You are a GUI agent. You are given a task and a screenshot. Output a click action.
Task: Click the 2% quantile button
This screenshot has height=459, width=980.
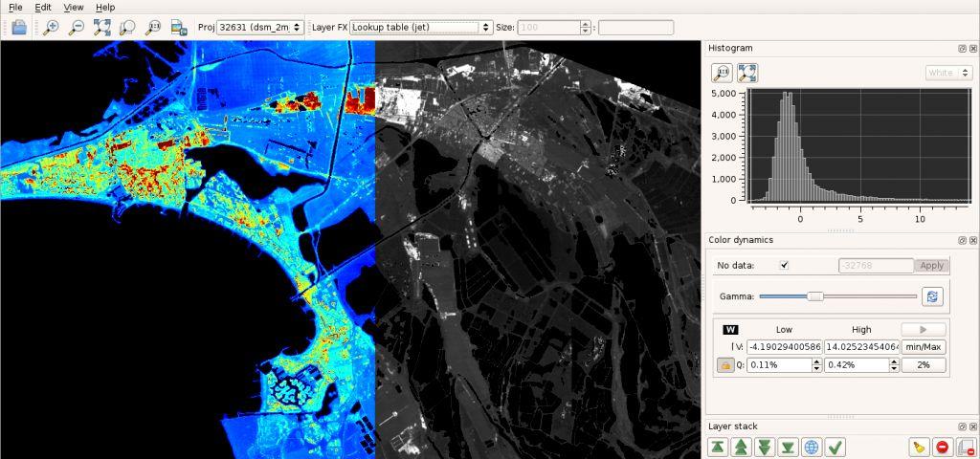924,365
